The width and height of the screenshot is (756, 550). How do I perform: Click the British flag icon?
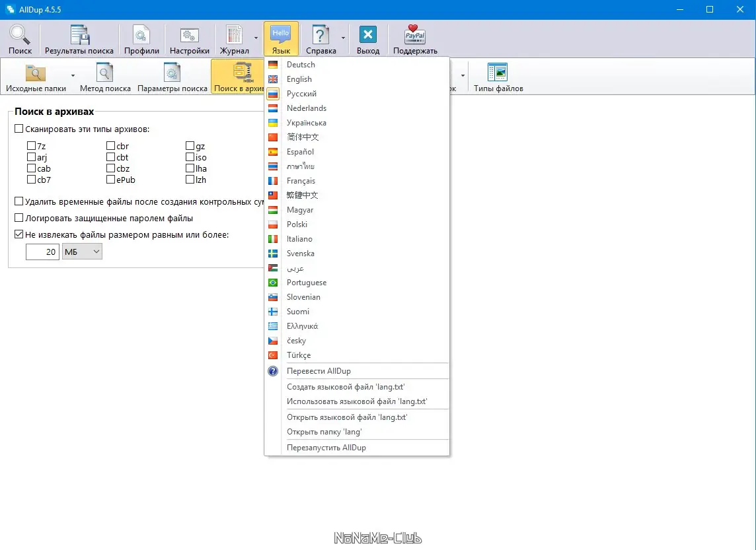pyautogui.click(x=273, y=79)
